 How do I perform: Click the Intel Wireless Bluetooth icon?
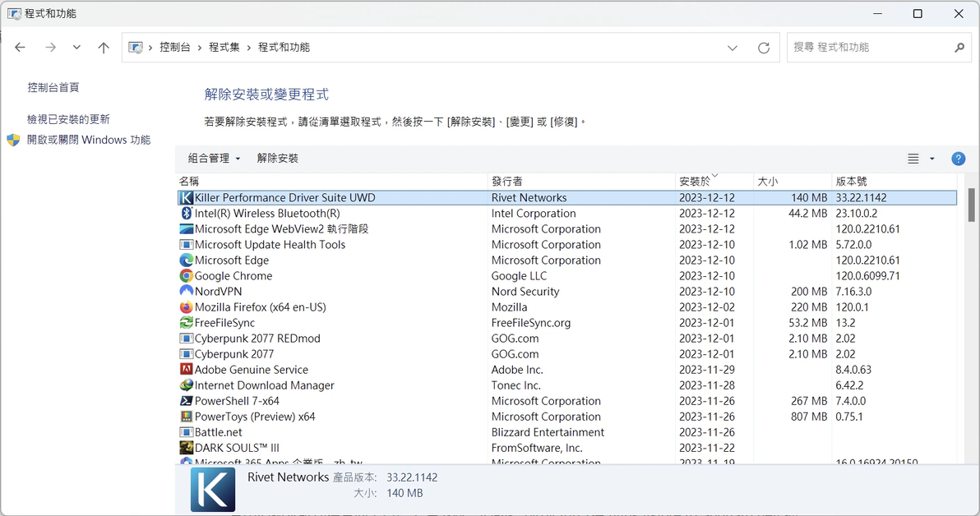pyautogui.click(x=187, y=213)
